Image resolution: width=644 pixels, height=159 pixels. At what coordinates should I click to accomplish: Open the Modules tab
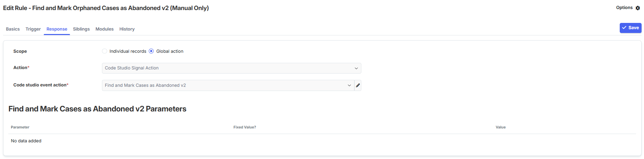[104, 29]
